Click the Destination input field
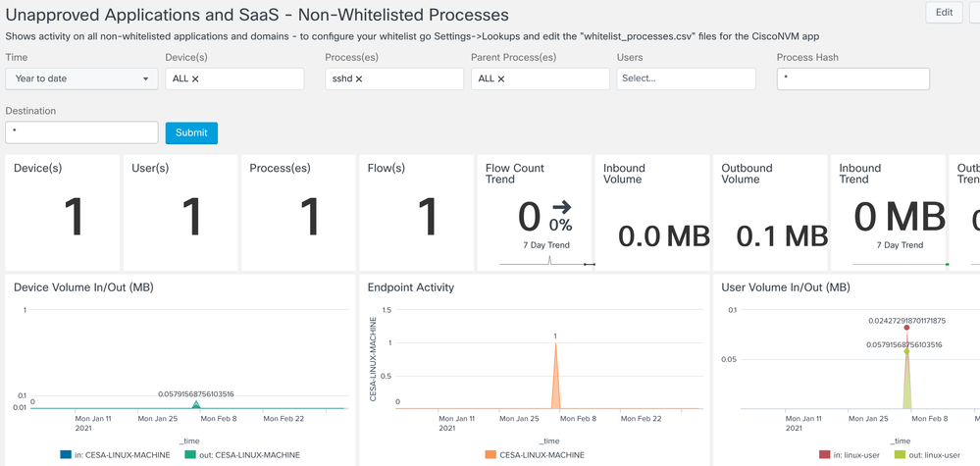980x466 pixels. click(x=81, y=132)
